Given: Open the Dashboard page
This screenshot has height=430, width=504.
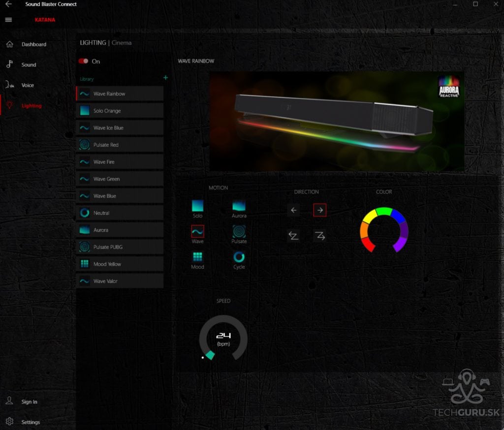Looking at the screenshot, I should pyautogui.click(x=34, y=44).
